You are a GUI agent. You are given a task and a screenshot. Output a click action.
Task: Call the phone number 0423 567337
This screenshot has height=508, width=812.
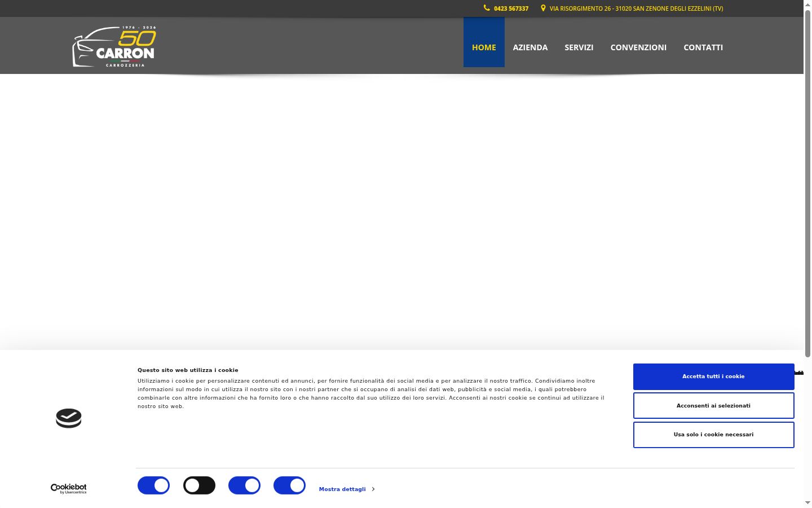click(511, 8)
